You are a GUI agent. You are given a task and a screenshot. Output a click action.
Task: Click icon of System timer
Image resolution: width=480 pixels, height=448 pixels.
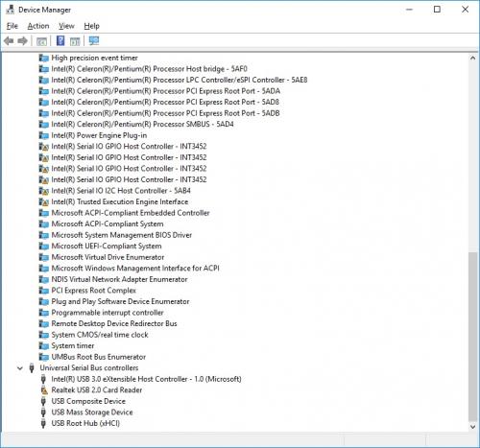(x=43, y=346)
